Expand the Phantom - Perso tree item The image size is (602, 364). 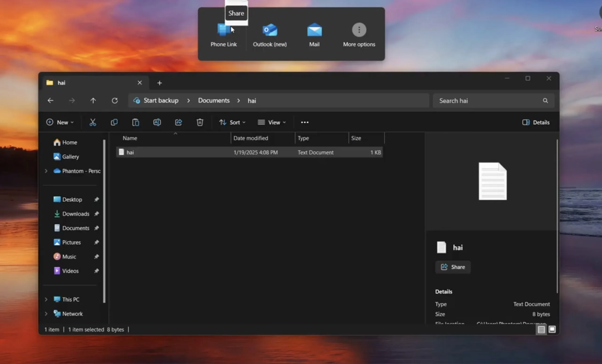point(46,171)
